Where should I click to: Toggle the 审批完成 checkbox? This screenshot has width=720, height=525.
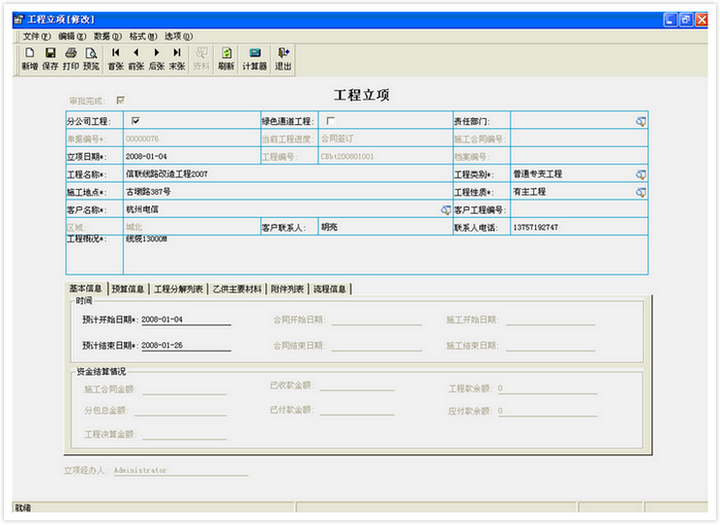pyautogui.click(x=121, y=100)
